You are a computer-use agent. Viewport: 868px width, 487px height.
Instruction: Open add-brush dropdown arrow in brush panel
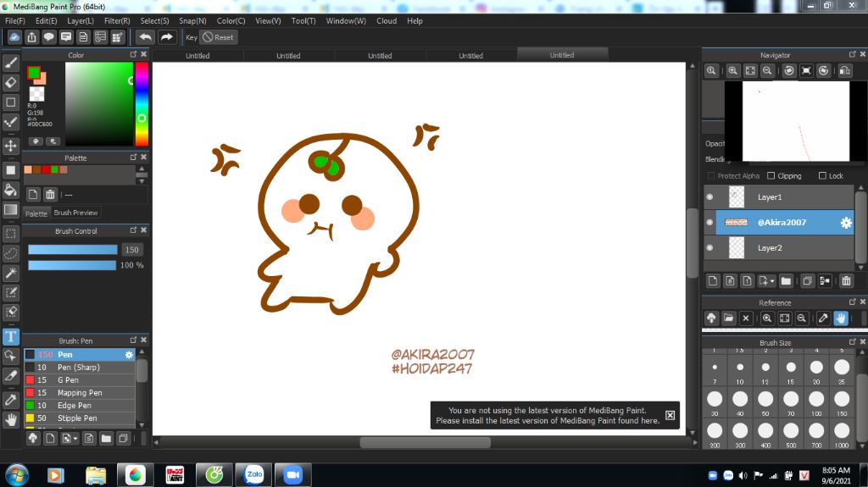pos(75,439)
